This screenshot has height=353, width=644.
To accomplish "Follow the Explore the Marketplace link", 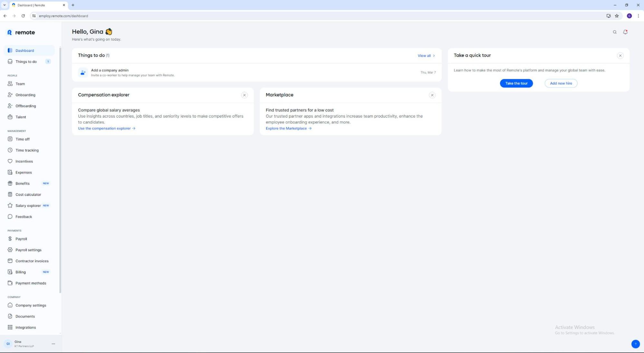I will (x=286, y=128).
